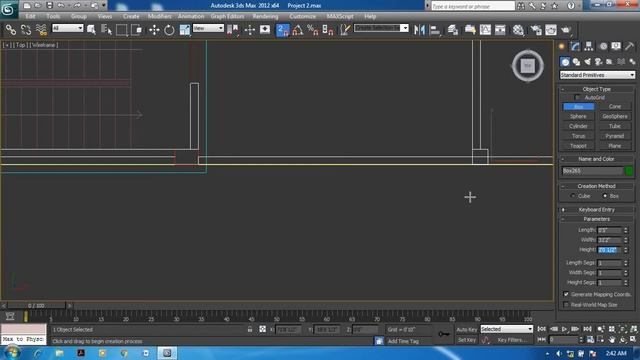The height and width of the screenshot is (360, 640).
Task: Collapse the Object Type rollout
Action: click(597, 89)
